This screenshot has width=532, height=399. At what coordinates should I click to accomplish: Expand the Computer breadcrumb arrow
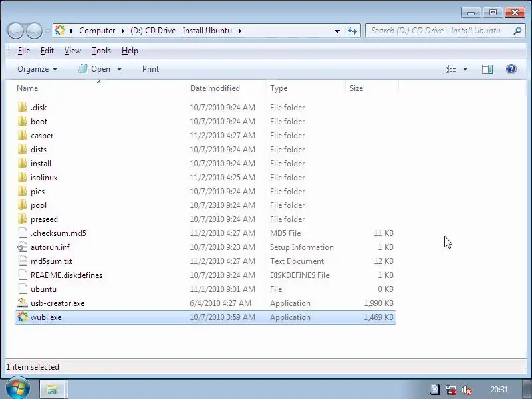pos(123,31)
